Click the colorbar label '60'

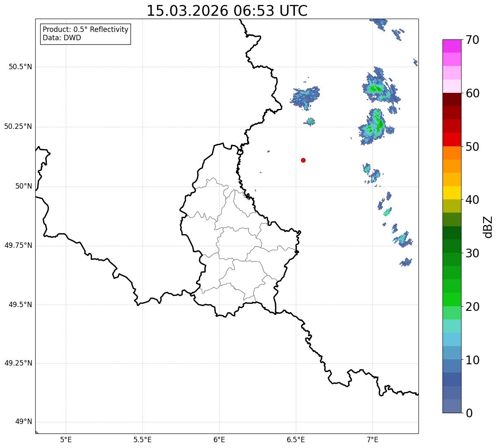click(x=472, y=93)
